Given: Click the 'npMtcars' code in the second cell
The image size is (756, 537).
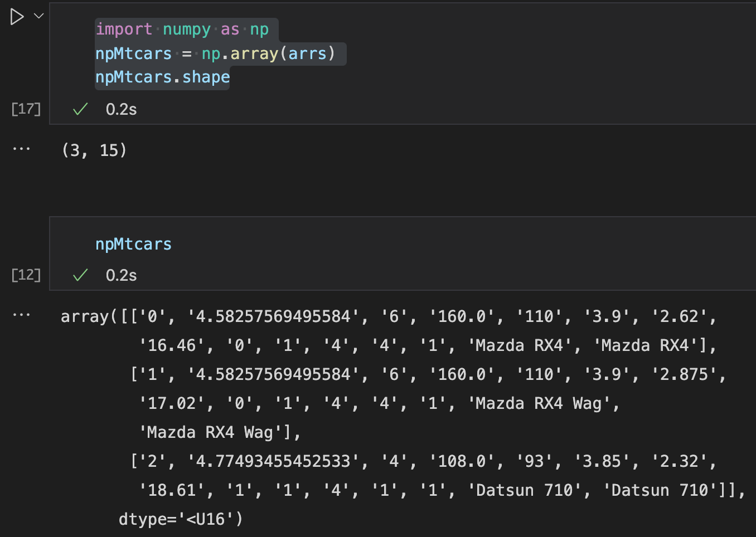Looking at the screenshot, I should click(133, 244).
